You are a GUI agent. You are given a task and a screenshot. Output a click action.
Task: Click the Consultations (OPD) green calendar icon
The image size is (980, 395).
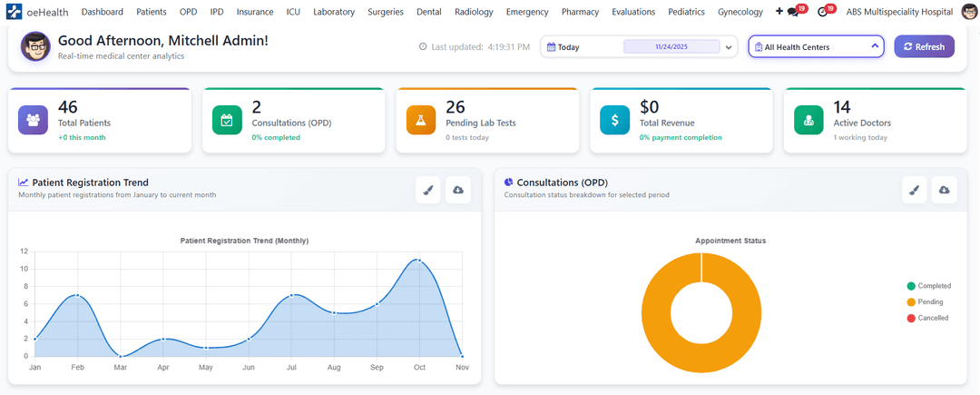point(227,120)
